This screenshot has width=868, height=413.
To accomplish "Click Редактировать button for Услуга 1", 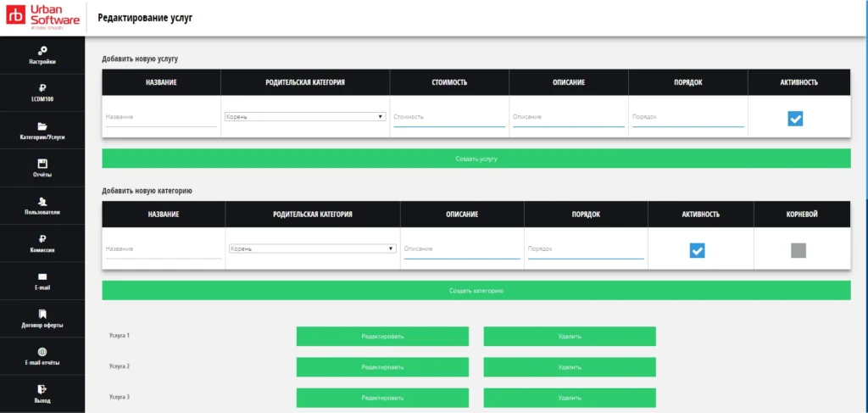I will tap(382, 336).
